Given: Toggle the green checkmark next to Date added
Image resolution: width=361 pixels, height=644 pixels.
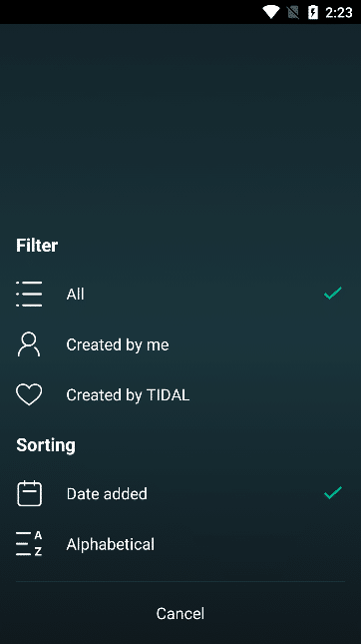Looking at the screenshot, I should (333, 492).
